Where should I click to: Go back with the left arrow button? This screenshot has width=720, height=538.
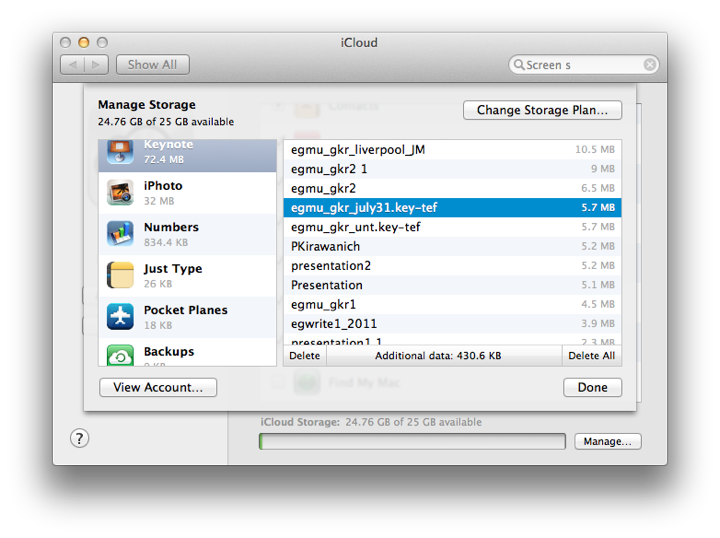tap(73, 65)
